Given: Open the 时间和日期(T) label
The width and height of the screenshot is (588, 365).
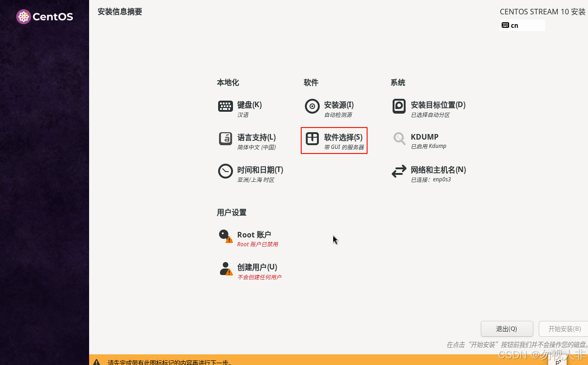Looking at the screenshot, I should 260,170.
